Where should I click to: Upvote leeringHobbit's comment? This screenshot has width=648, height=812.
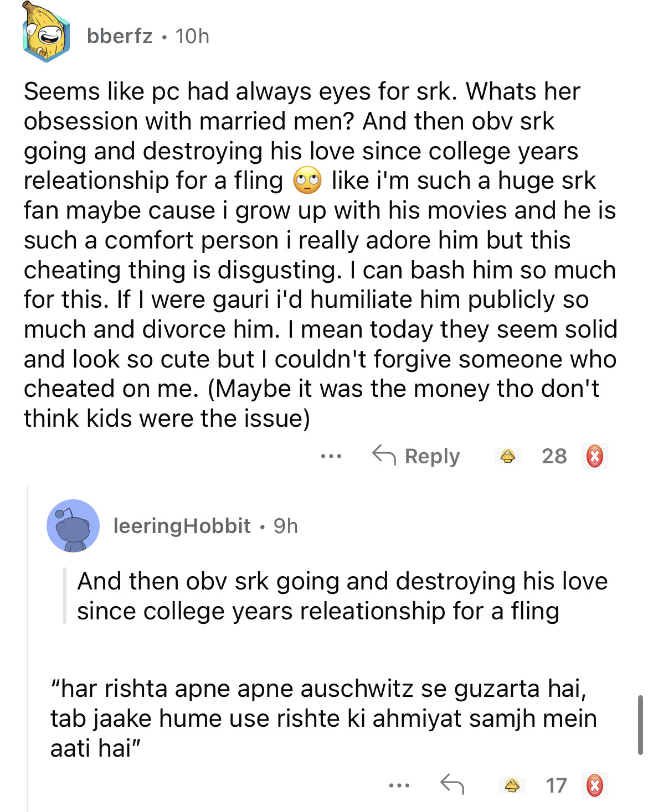point(512,785)
